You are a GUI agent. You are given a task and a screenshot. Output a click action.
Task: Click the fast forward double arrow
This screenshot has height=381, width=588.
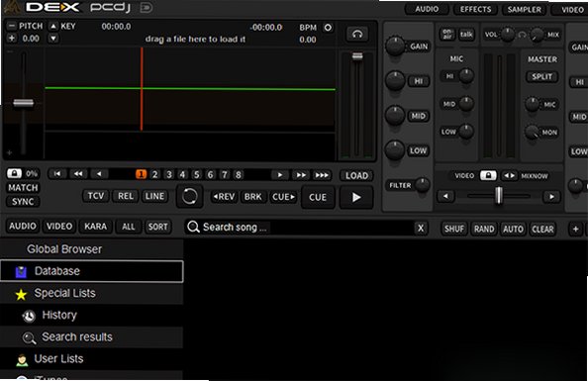[301, 175]
